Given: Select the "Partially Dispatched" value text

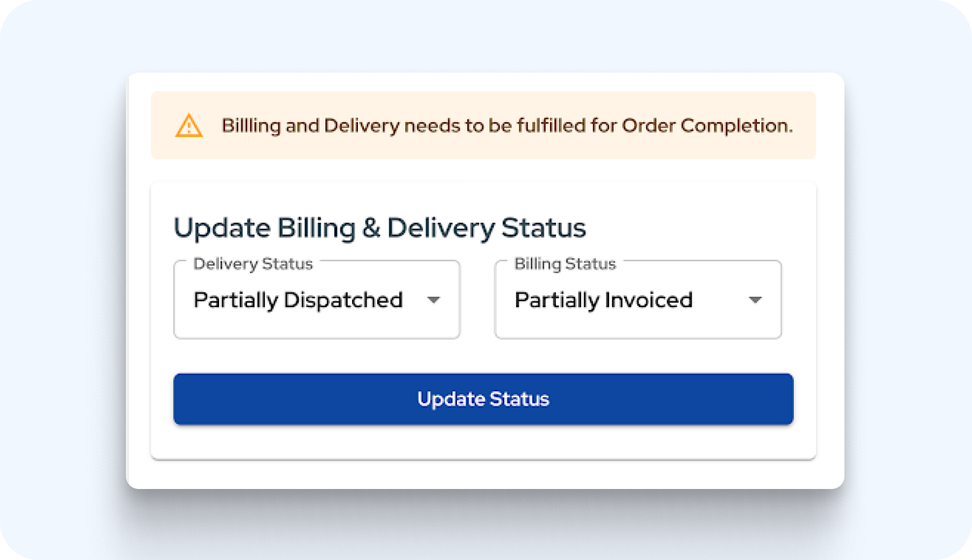Looking at the screenshot, I should tap(298, 300).
